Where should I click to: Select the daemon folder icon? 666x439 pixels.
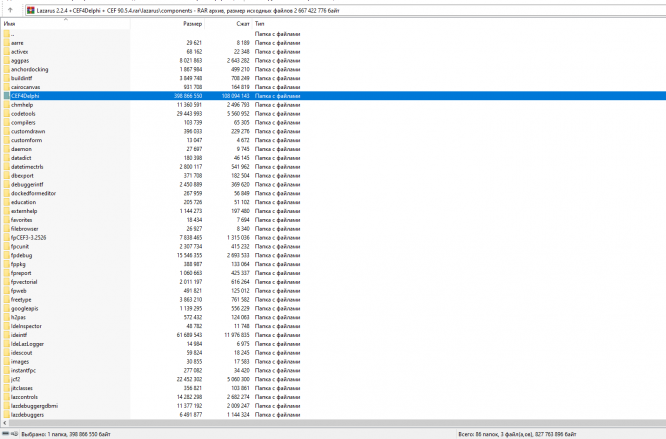pyautogui.click(x=6, y=149)
